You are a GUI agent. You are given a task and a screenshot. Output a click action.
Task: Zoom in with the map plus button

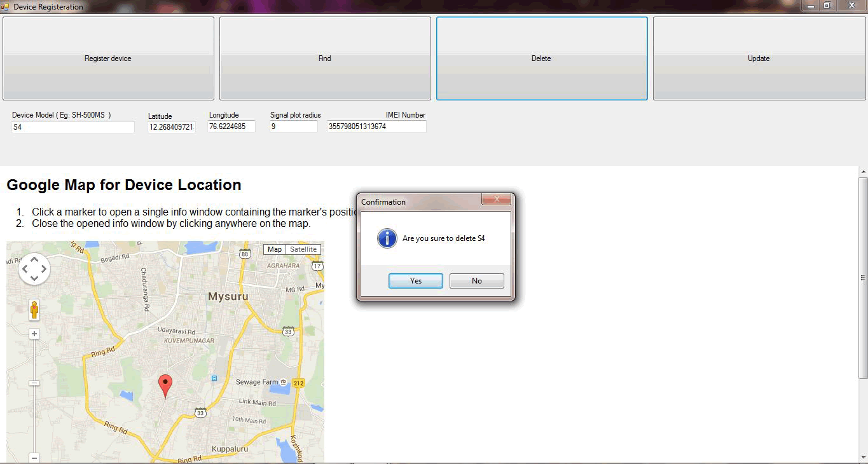(34, 334)
